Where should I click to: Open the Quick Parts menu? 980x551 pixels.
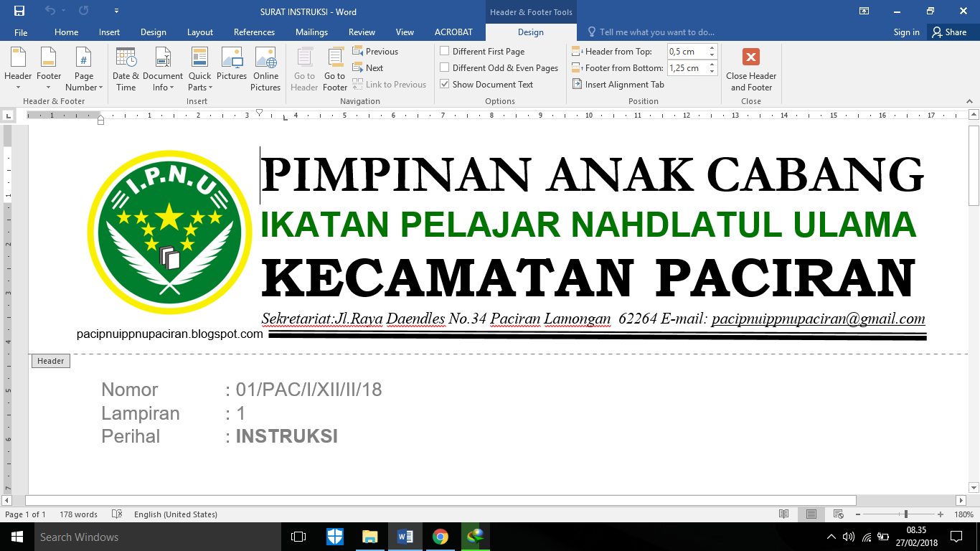[200, 69]
